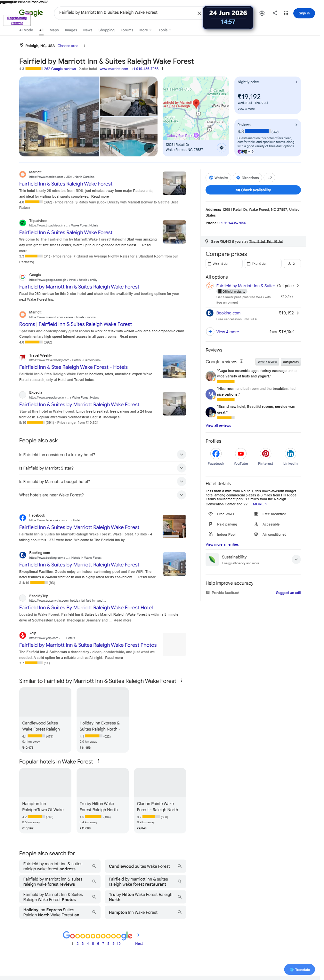
Task: Click check-in date field Wed, 8 Jul
Action: coord(224,263)
